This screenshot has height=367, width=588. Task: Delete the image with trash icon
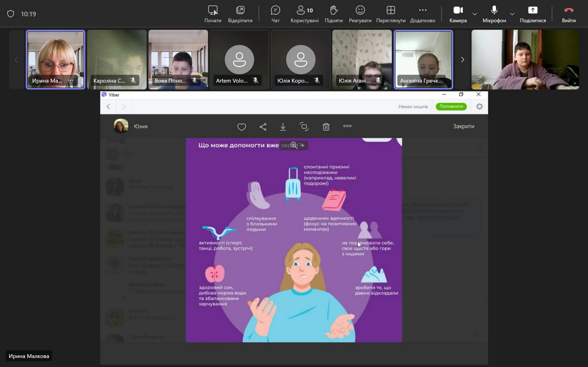(326, 127)
